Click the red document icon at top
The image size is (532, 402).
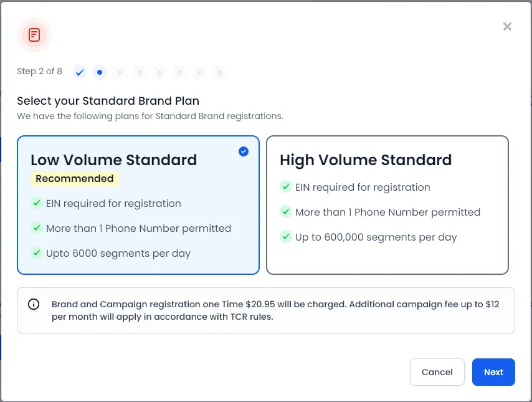[x=34, y=35]
